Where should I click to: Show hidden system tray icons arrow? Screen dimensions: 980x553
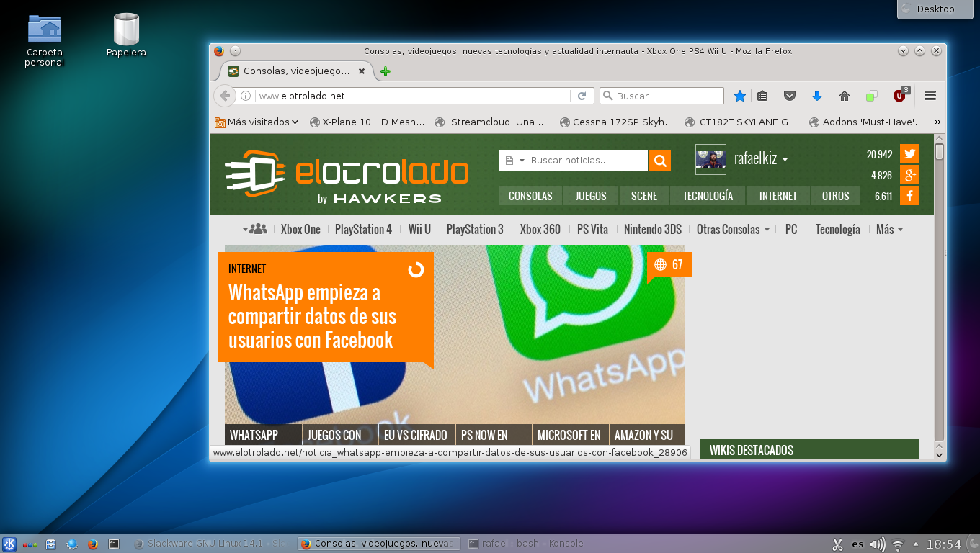click(x=916, y=544)
